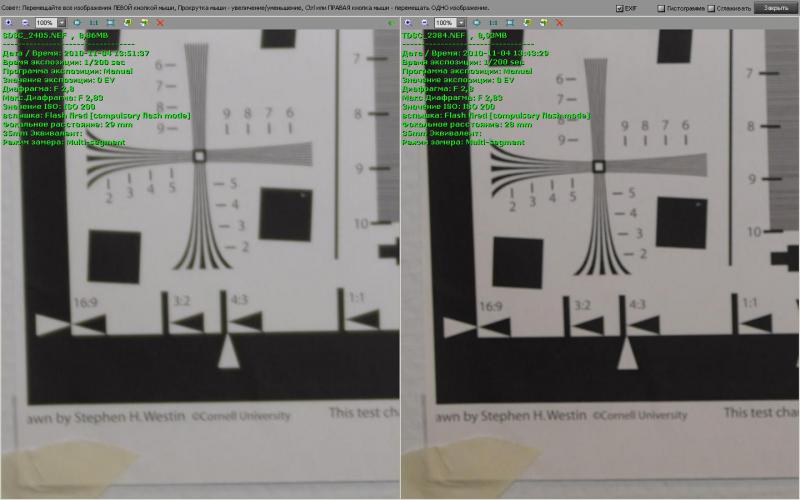Zoom out on the right image DSC_2384.NEF

[424, 22]
